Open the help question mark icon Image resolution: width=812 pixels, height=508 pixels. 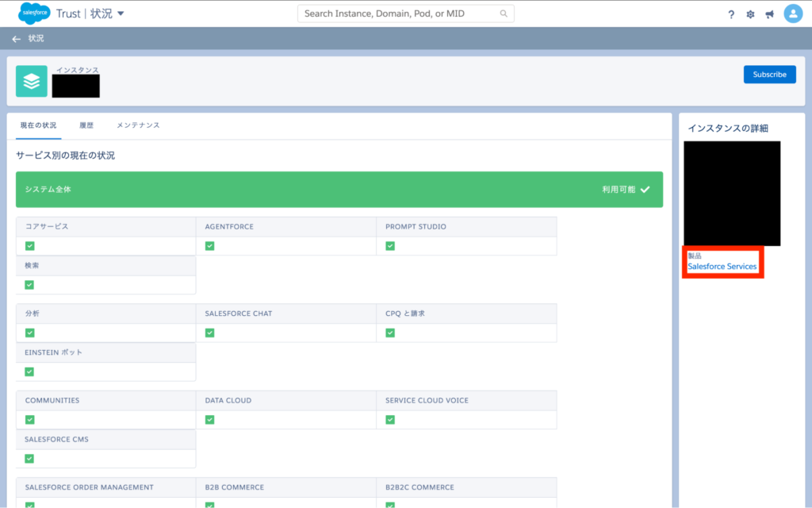point(730,14)
